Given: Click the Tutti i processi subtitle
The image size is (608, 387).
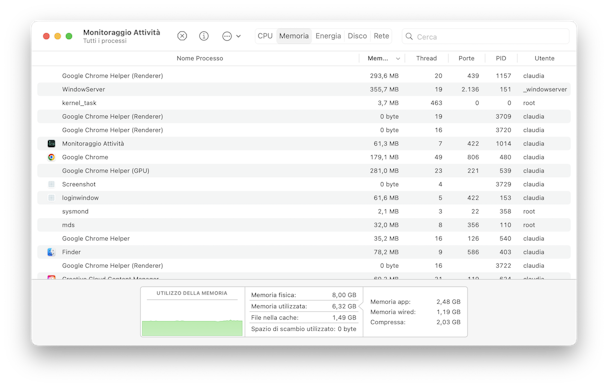Looking at the screenshot, I should point(105,41).
